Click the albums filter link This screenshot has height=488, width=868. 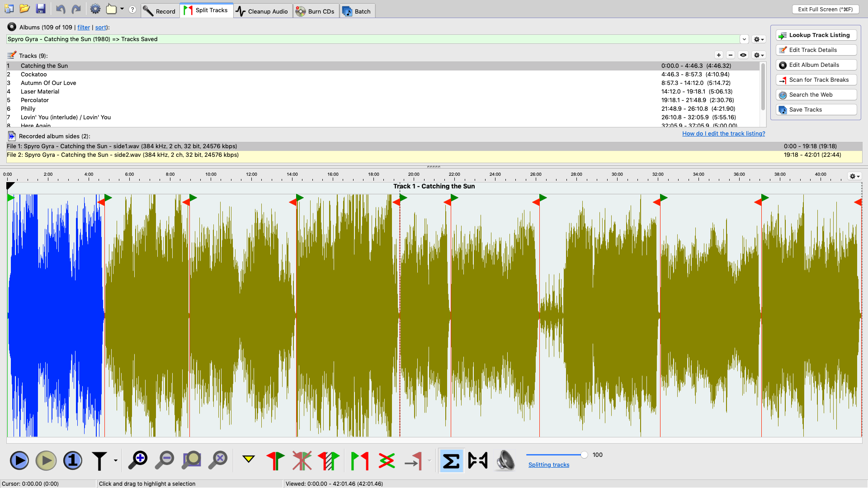(84, 27)
